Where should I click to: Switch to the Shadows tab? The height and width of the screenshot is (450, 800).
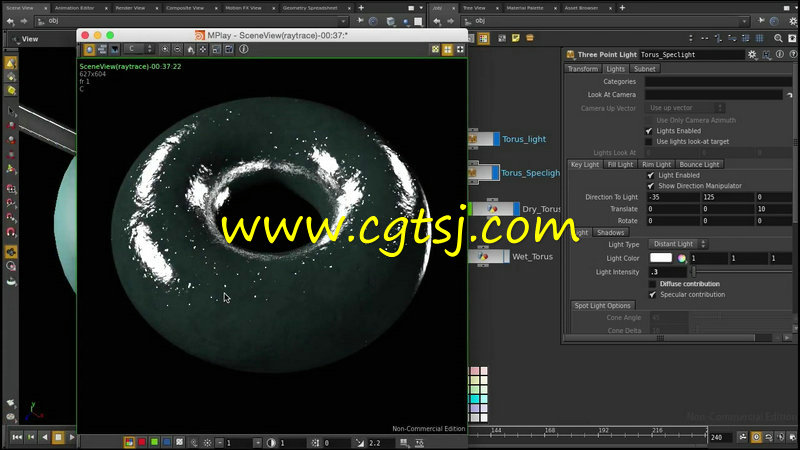pos(610,233)
